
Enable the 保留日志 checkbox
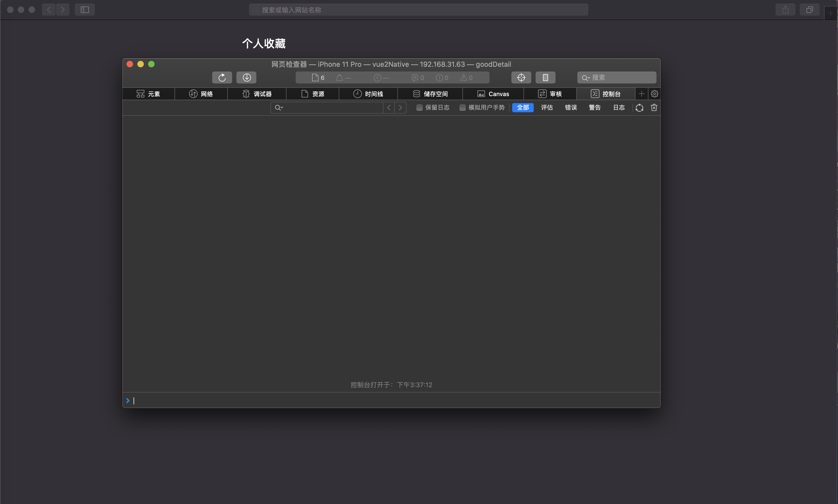[419, 108]
